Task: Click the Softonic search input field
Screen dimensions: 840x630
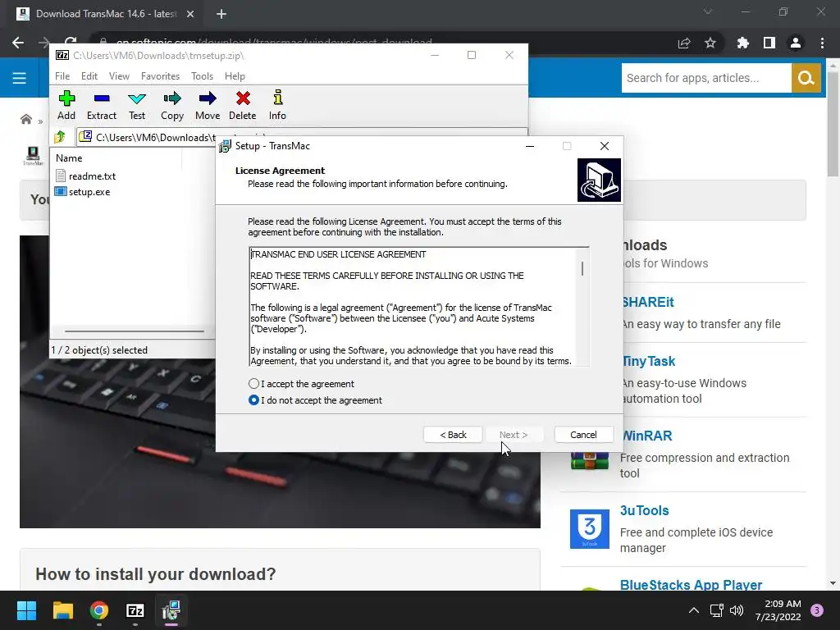Action: (706, 78)
